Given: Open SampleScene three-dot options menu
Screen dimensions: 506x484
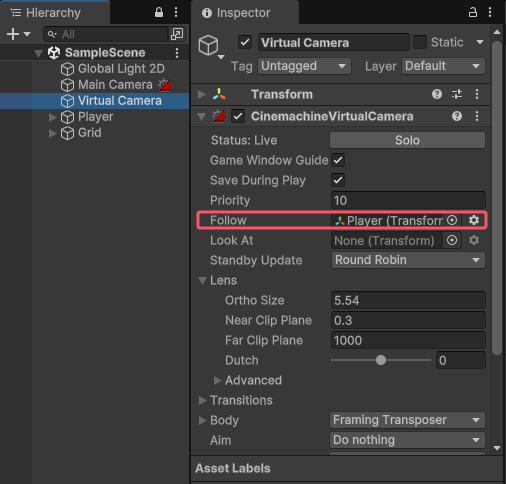Looking at the screenshot, I should pos(177,53).
